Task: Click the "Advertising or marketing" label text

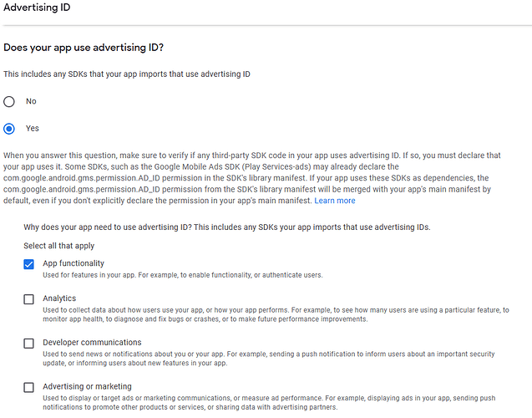Action: click(87, 387)
